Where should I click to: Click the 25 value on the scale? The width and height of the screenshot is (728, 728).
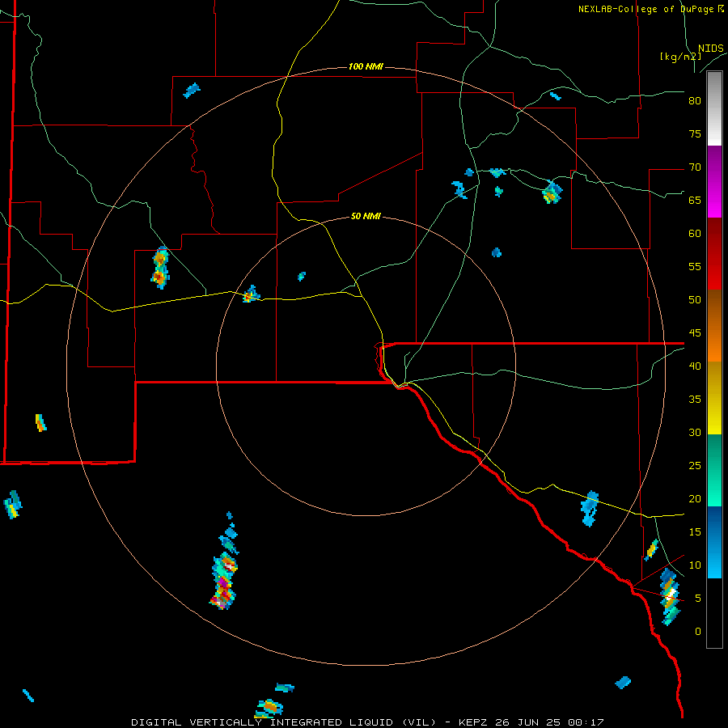(695, 465)
